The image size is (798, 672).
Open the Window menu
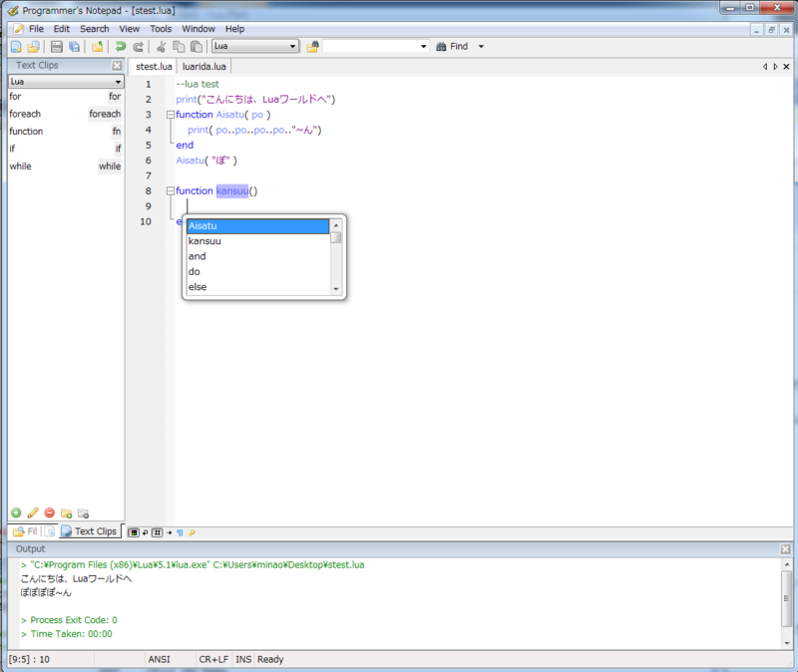[199, 29]
